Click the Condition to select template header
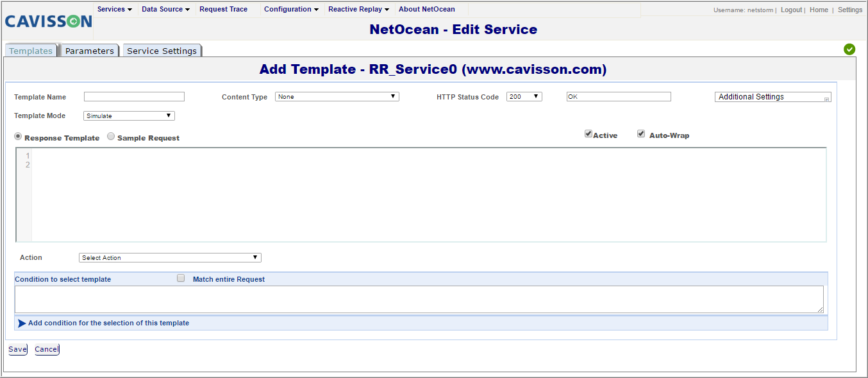The height and width of the screenshot is (378, 868). tap(63, 280)
